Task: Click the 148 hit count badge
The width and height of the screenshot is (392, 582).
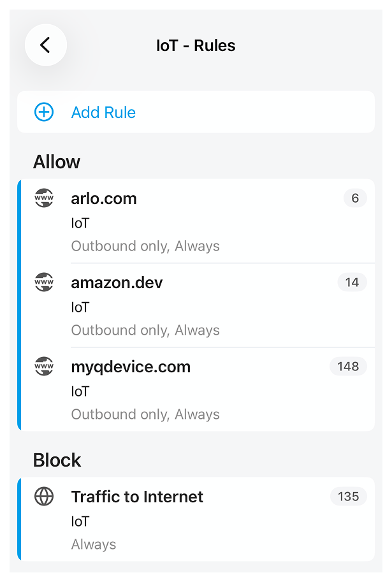Action: 348,367
